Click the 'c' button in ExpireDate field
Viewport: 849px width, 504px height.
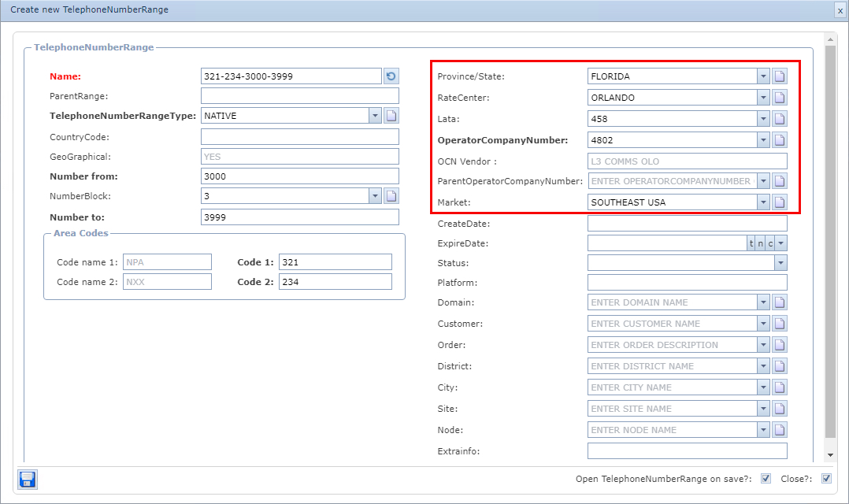click(x=770, y=243)
